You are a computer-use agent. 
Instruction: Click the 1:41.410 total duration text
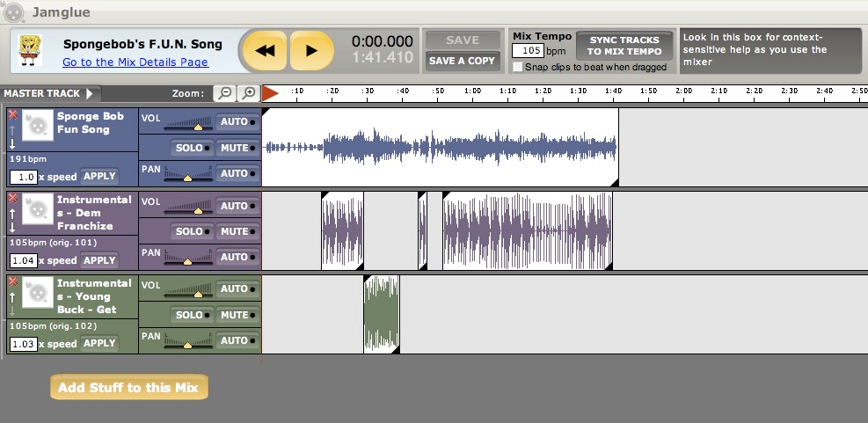click(383, 57)
